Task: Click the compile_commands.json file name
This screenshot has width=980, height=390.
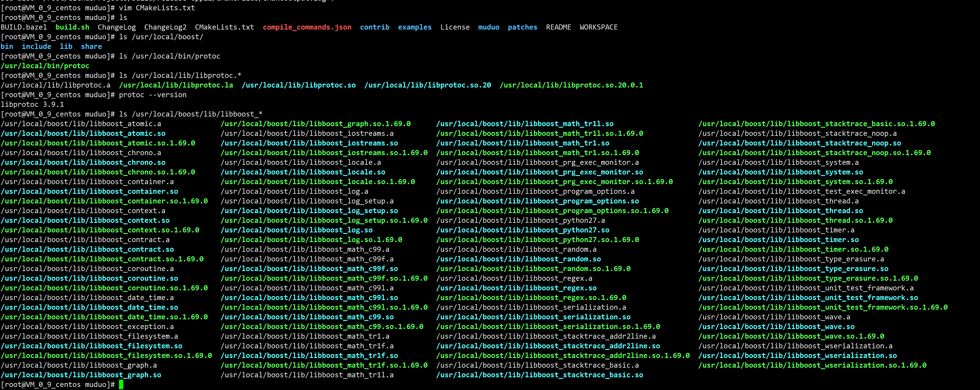Action: (x=307, y=27)
